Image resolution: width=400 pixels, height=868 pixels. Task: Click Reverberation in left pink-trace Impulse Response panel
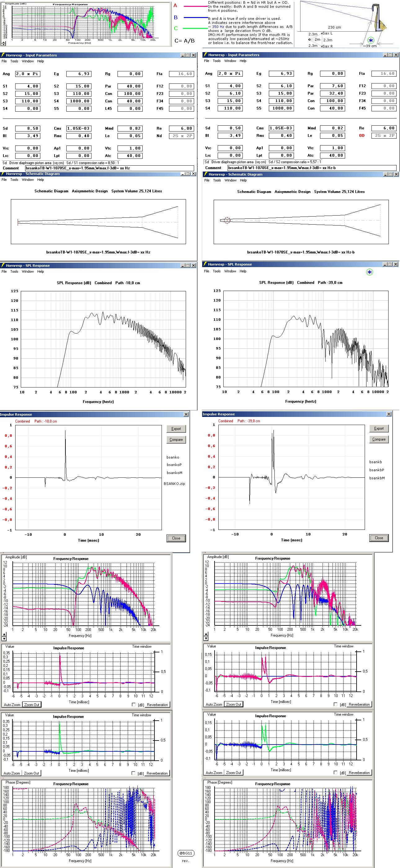click(157, 705)
